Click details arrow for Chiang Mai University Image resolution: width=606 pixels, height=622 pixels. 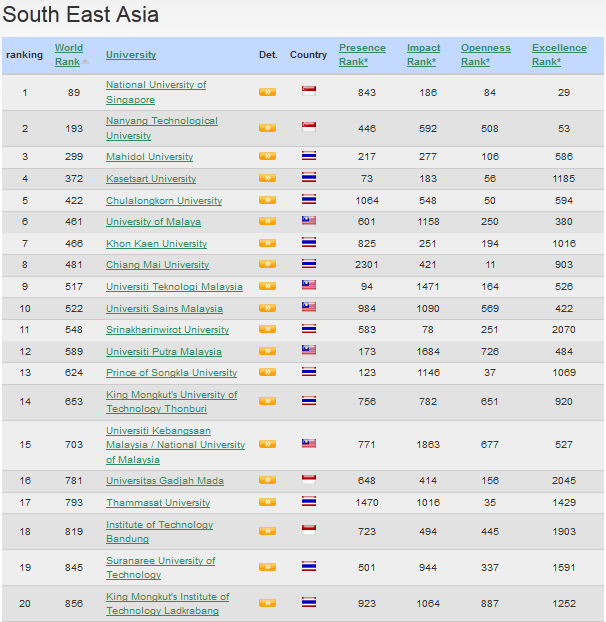267,264
